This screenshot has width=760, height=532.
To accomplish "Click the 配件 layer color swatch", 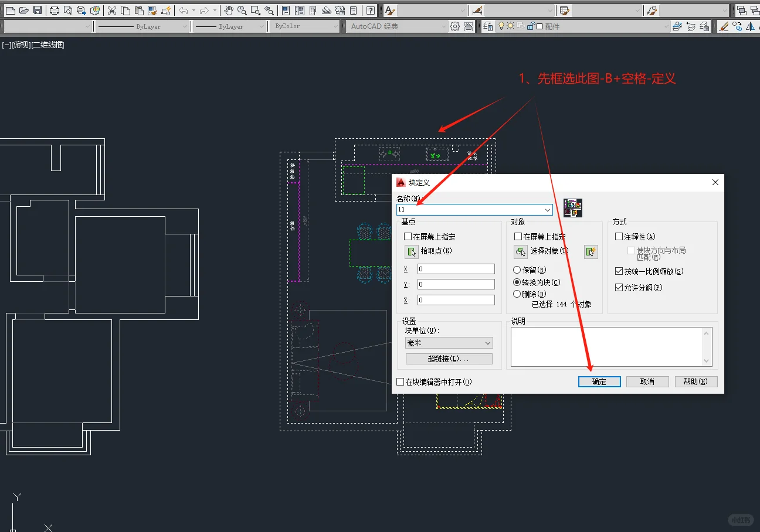I will pos(540,26).
